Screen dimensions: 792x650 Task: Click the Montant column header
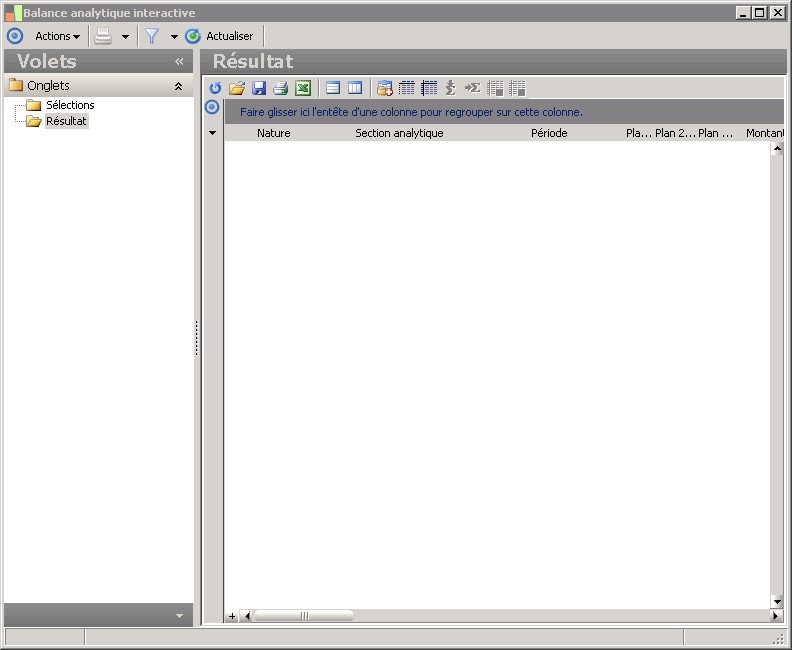pyautogui.click(x=765, y=133)
